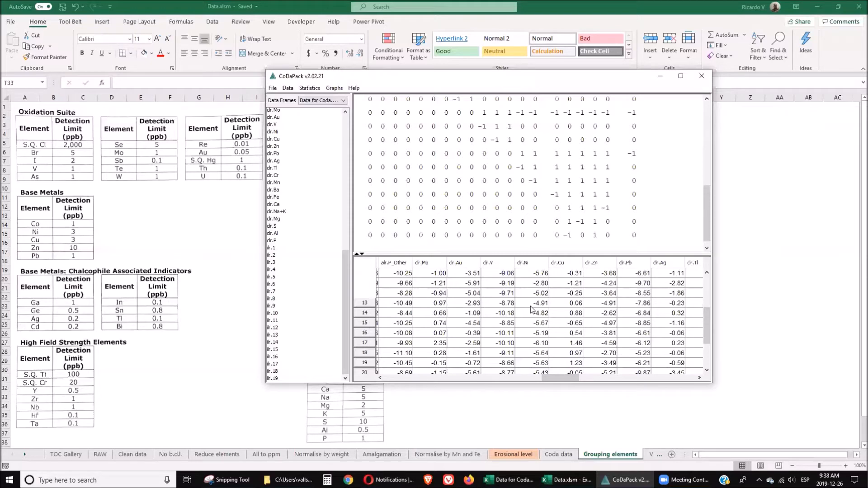Adjust the zoom slider handle
Viewport: 868px width, 488px height.
click(819, 465)
